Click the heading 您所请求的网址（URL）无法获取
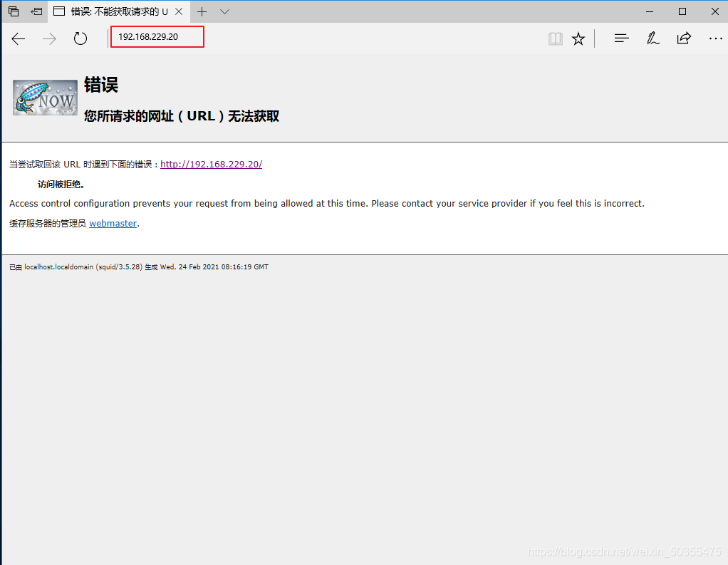The height and width of the screenshot is (565, 728). (182, 116)
